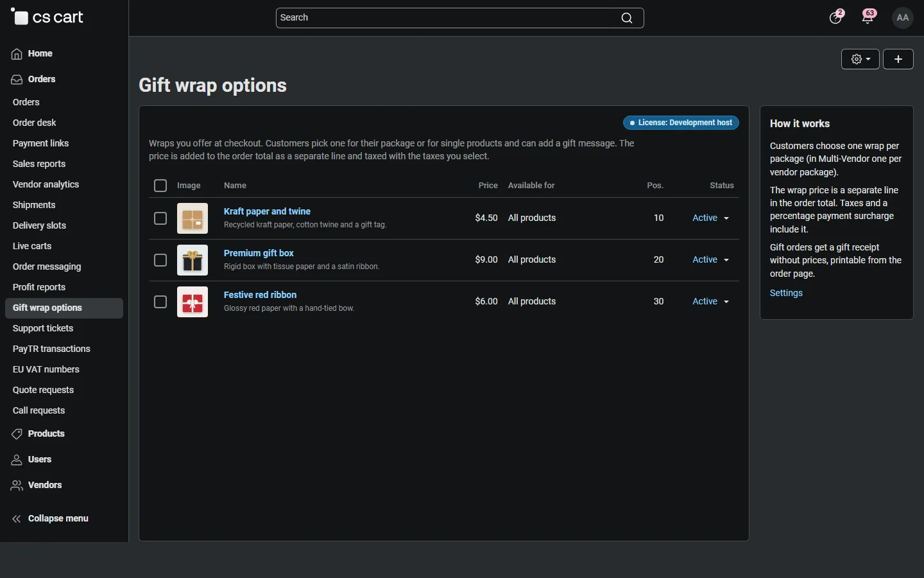Screen dimensions: 924x578
Task: Click the Settings link in How it works
Action: tap(786, 293)
